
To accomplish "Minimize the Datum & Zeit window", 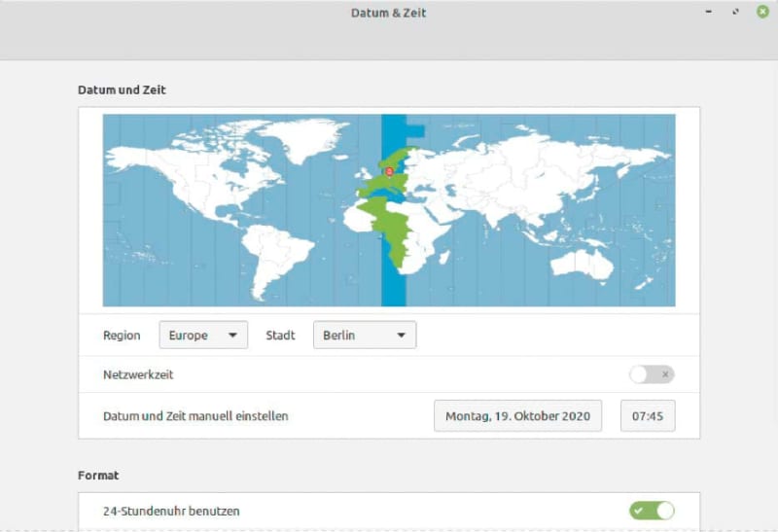I will pos(709,12).
